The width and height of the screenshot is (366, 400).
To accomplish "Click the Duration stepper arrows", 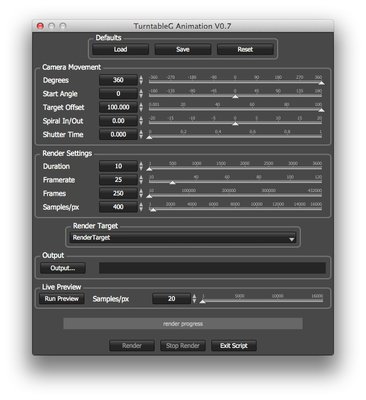I will click(141, 166).
